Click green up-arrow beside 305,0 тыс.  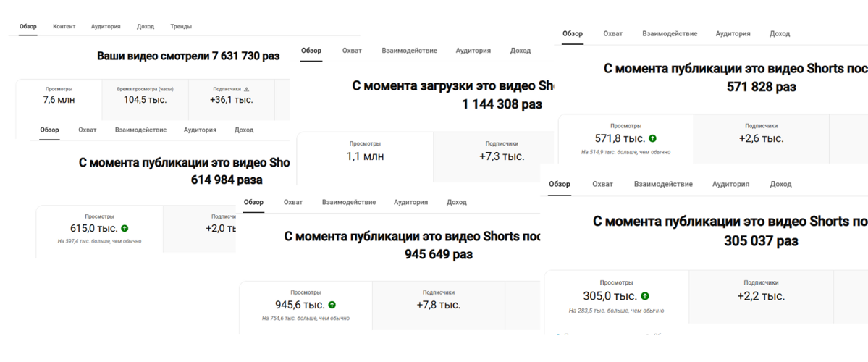(x=645, y=296)
